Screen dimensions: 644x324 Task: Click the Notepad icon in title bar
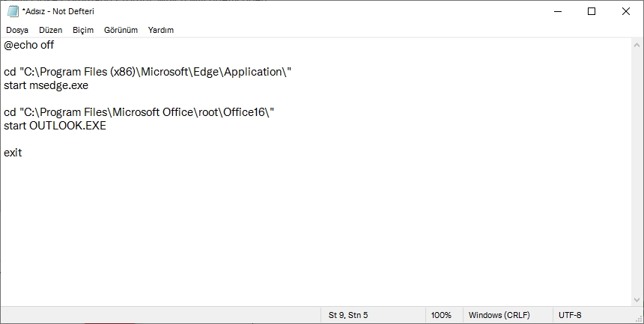click(13, 11)
